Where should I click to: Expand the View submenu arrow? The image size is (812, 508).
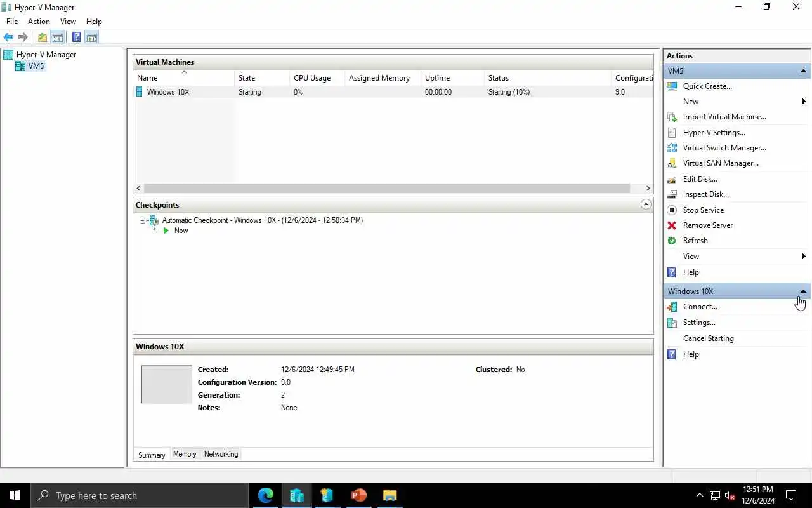pos(804,257)
